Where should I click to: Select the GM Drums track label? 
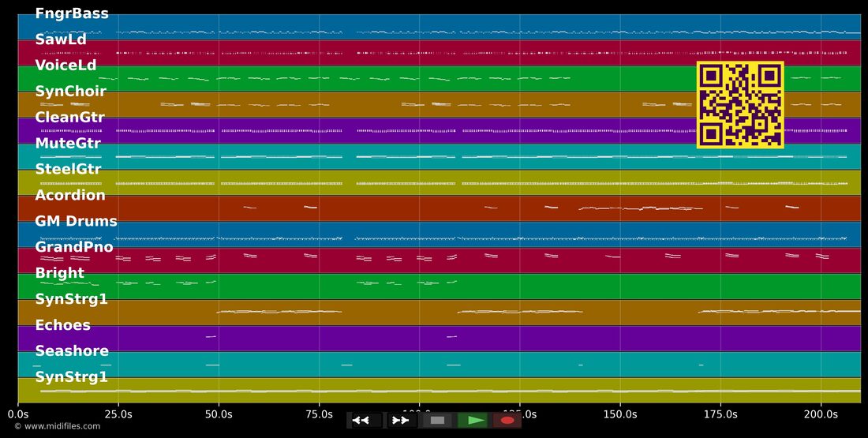[x=77, y=221]
